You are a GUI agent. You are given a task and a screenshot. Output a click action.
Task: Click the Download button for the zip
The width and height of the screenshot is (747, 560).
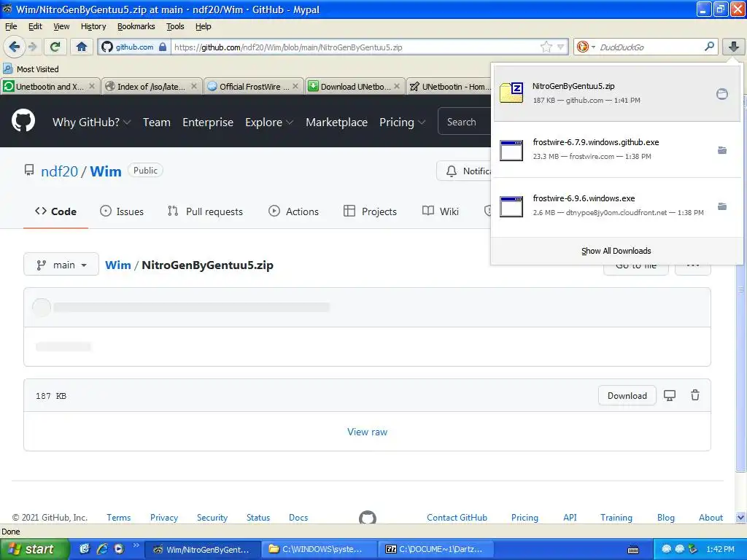tap(627, 395)
